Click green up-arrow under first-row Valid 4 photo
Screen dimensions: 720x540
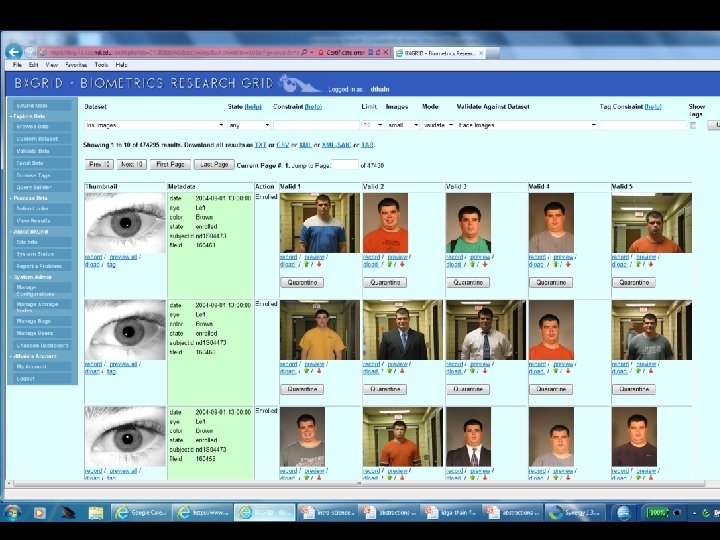[556, 264]
